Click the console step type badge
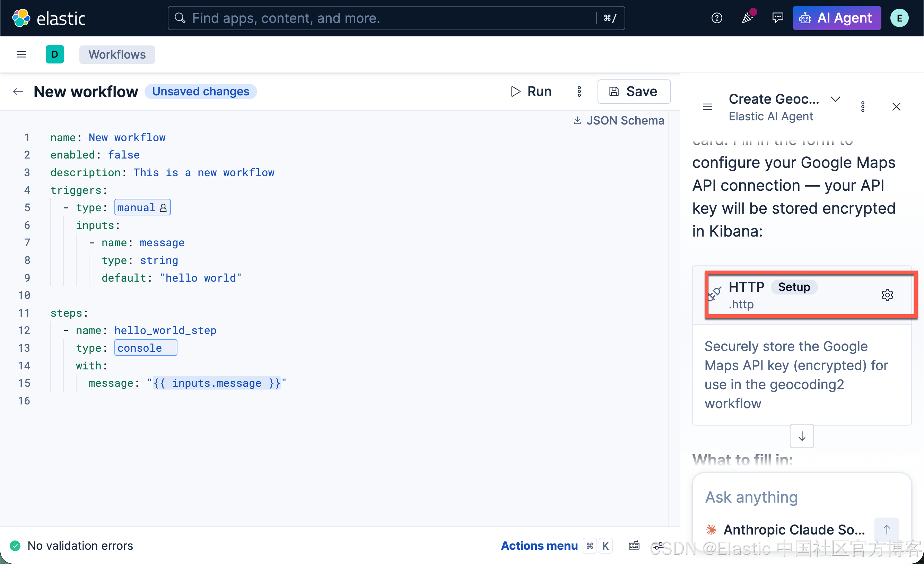The image size is (924, 564). coord(146,348)
